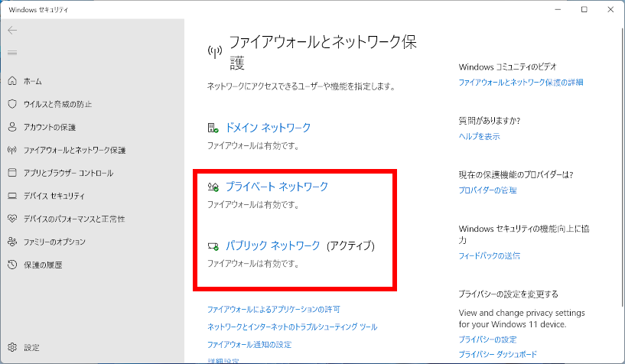Click the app and browser control icon

tap(12, 173)
